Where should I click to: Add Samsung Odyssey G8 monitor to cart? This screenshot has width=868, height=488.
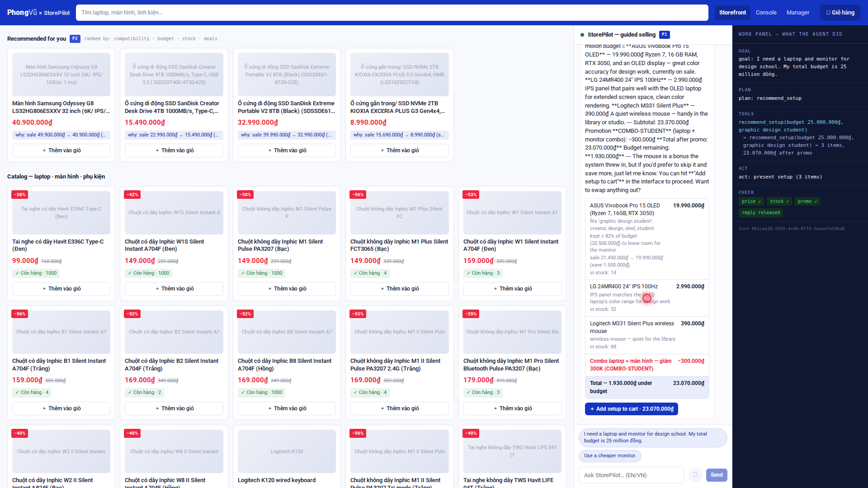pyautogui.click(x=61, y=150)
